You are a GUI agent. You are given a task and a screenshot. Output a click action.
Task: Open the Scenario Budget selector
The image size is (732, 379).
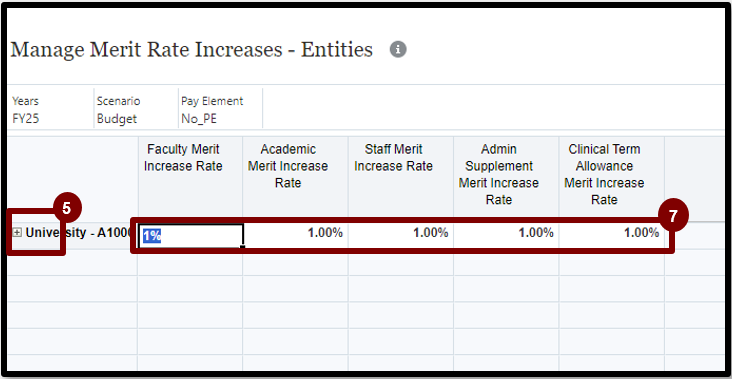135,110
